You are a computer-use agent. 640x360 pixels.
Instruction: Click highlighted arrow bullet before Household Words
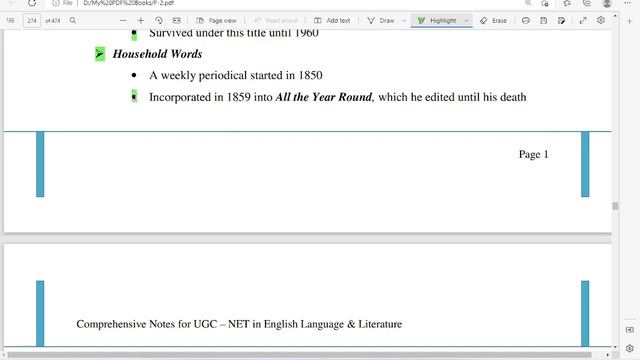[x=100, y=54]
